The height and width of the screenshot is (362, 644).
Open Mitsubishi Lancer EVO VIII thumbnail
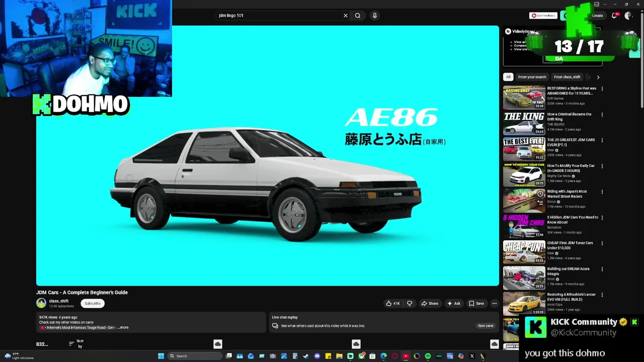click(x=524, y=303)
